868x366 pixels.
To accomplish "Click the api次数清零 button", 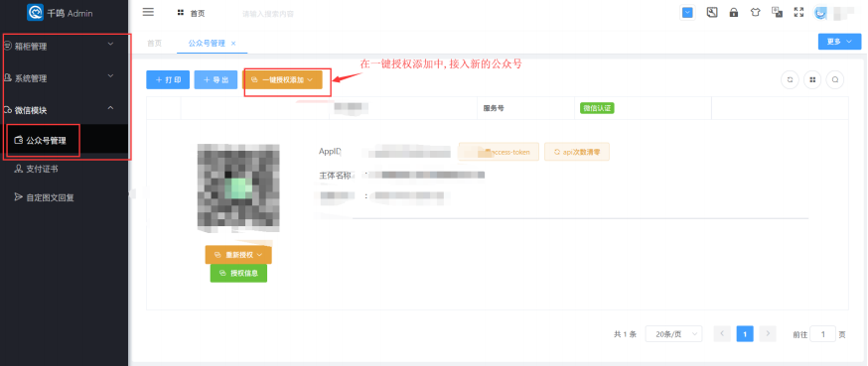I will pyautogui.click(x=577, y=152).
